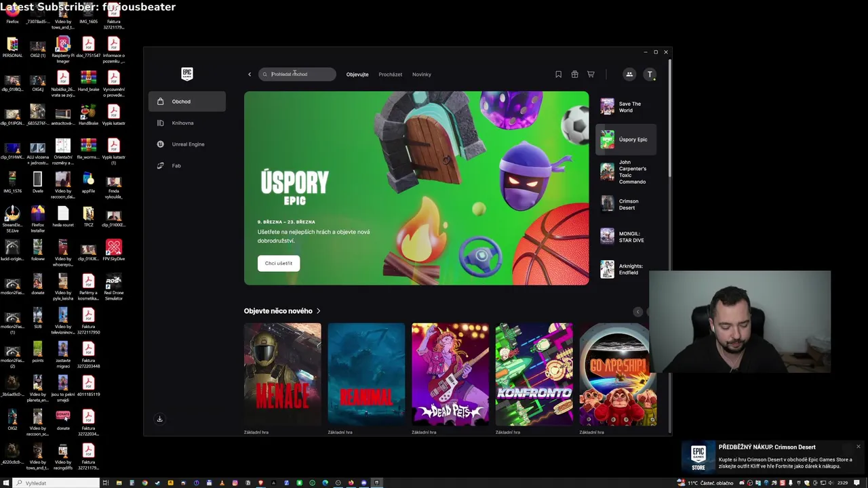Select the Firefox Installer desktop icon

click(37, 220)
